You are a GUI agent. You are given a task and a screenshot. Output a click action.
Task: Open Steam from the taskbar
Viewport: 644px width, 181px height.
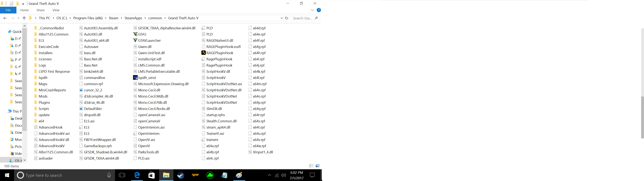(x=181, y=175)
